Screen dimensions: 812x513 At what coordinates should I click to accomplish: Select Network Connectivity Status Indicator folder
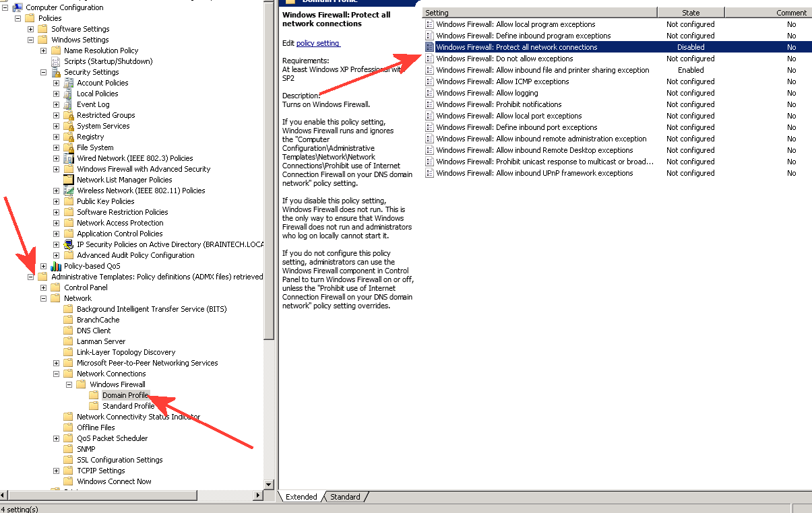(x=138, y=417)
